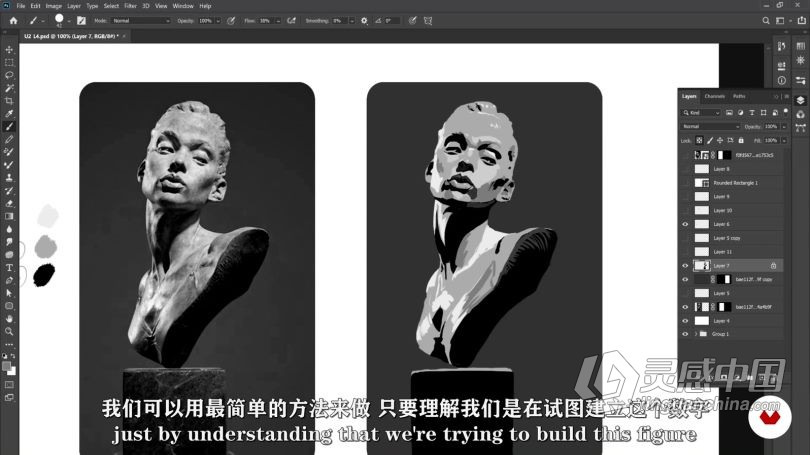Open Flow value dropdown arrow
Viewport: 810px width, 455px height.
click(278, 21)
